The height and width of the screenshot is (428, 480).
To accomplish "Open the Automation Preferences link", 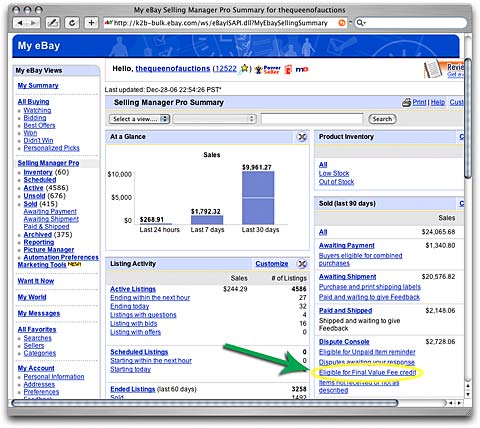I will (x=61, y=257).
